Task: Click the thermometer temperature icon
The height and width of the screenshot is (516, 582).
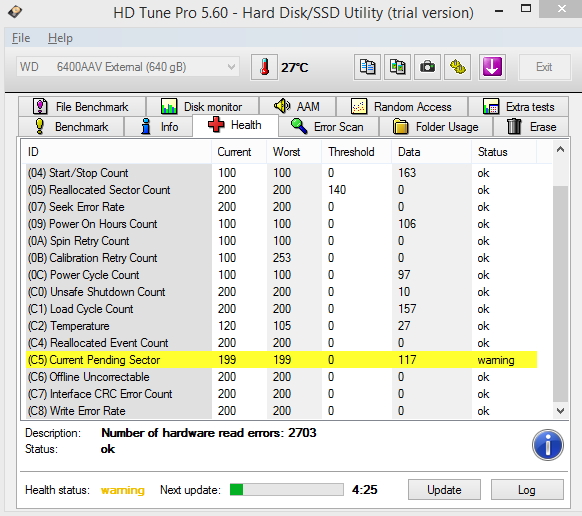Action: [x=264, y=67]
